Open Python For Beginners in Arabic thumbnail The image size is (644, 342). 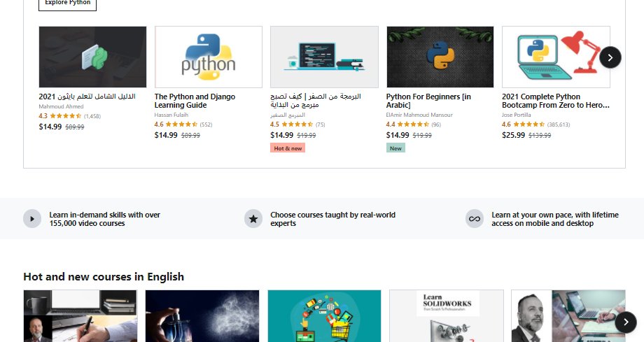pos(440,57)
